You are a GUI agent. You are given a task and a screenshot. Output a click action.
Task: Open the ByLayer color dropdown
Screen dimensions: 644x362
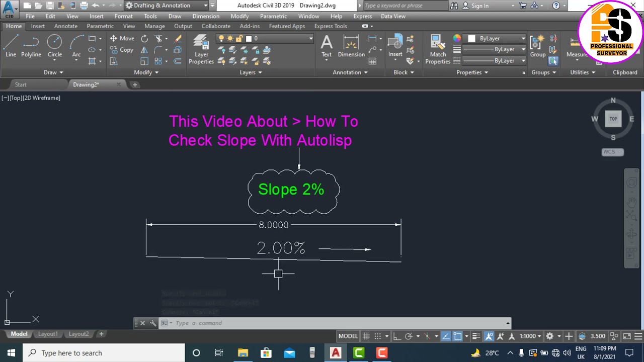[x=496, y=38]
